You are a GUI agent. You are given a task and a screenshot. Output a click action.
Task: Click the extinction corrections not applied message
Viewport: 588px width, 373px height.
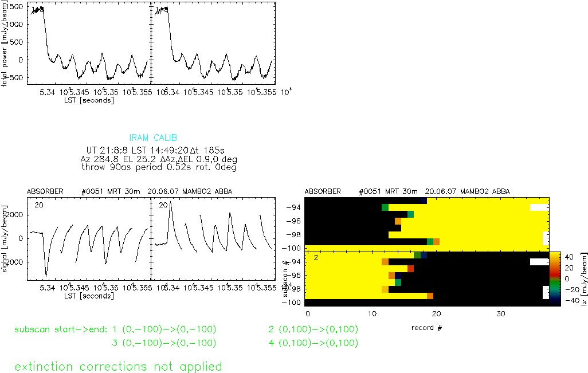118,366
